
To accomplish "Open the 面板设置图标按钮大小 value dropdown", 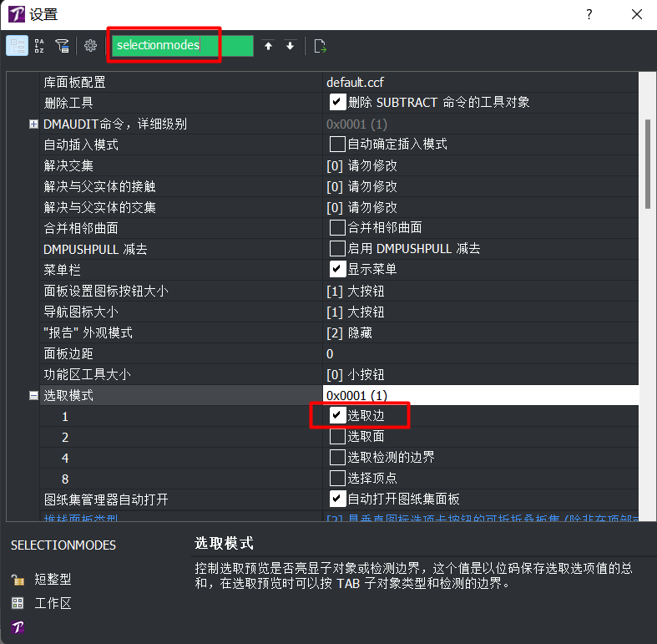I will tap(481, 291).
